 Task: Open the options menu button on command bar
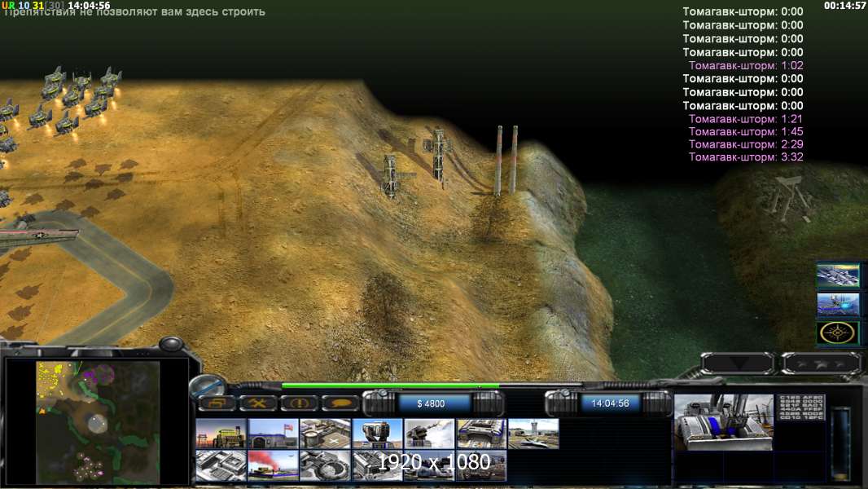coord(216,403)
